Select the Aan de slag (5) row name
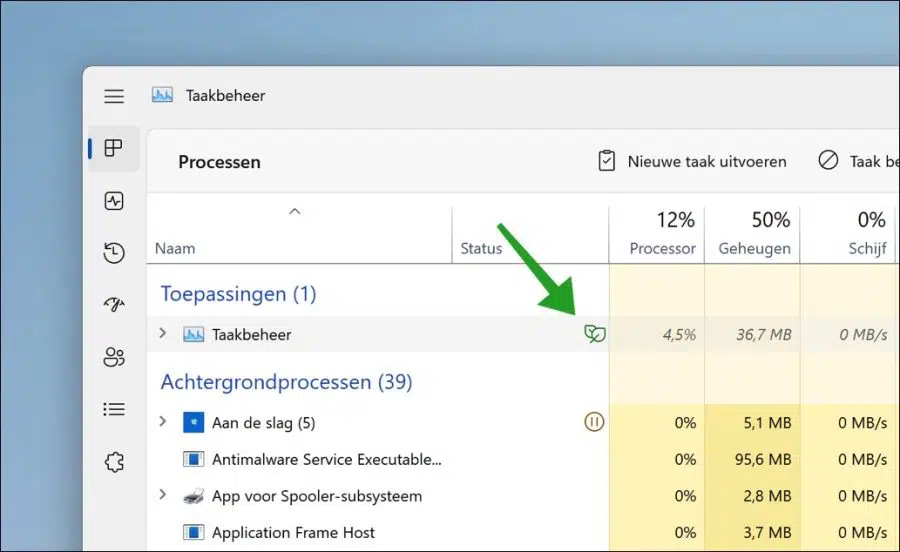This screenshot has height=552, width=900. coord(263,423)
